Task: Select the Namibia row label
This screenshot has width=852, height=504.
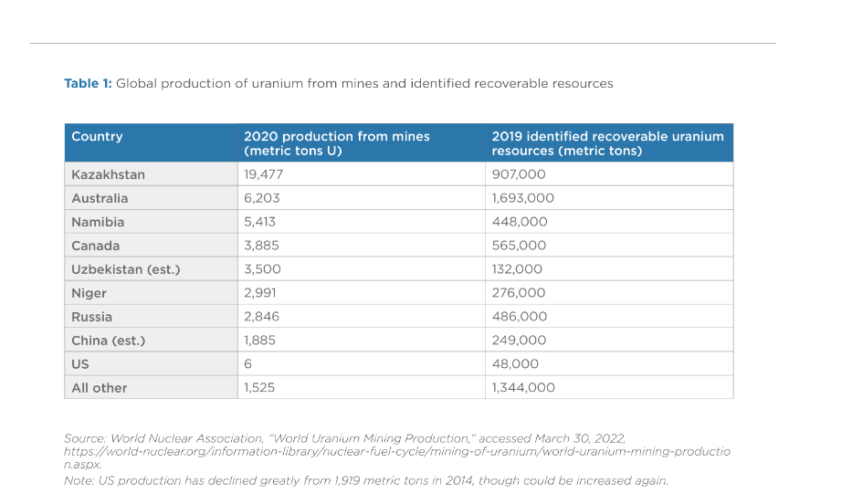Action: (98, 222)
